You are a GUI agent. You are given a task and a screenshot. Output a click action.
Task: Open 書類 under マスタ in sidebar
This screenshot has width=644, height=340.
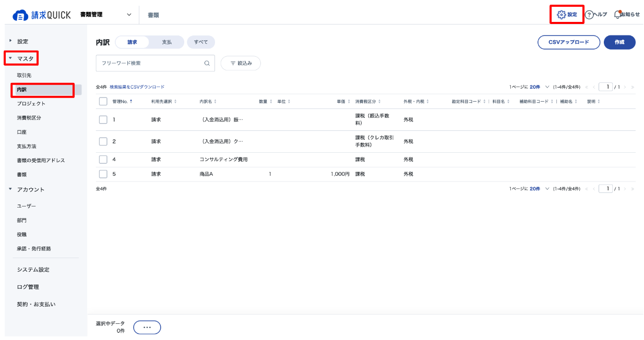[21, 175]
